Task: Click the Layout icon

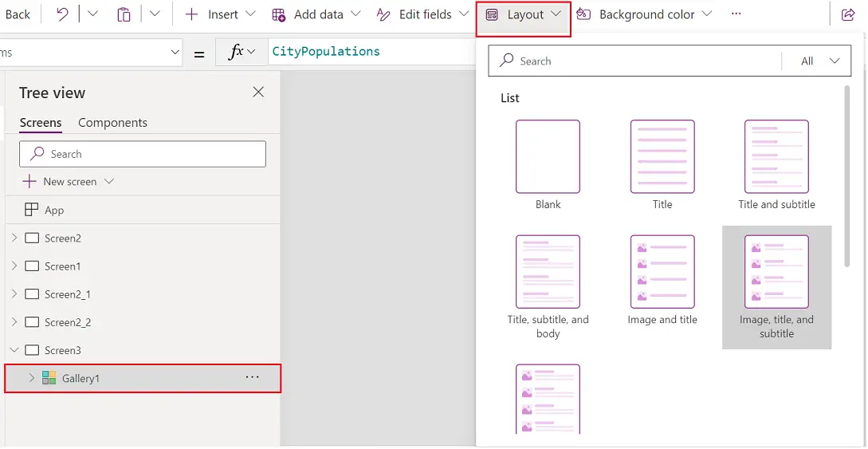Action: click(x=492, y=15)
